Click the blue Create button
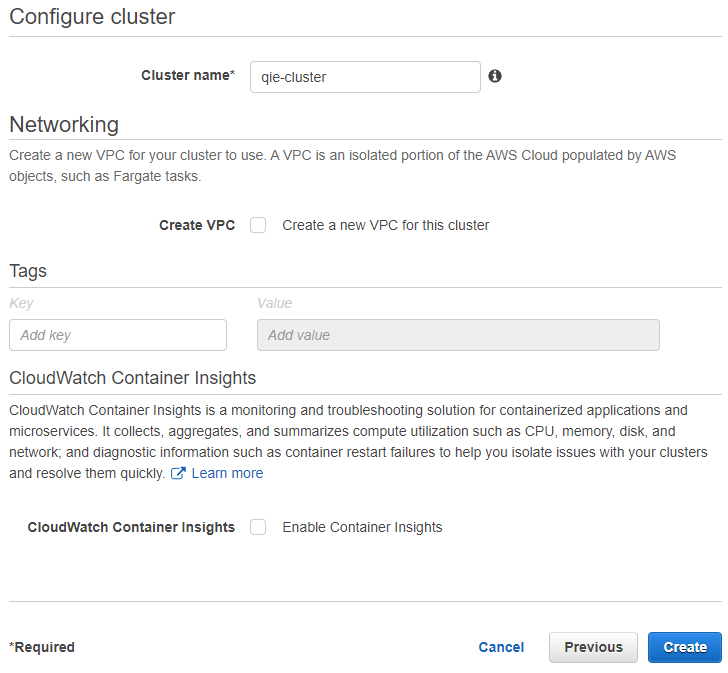The image size is (728, 673). pos(685,647)
